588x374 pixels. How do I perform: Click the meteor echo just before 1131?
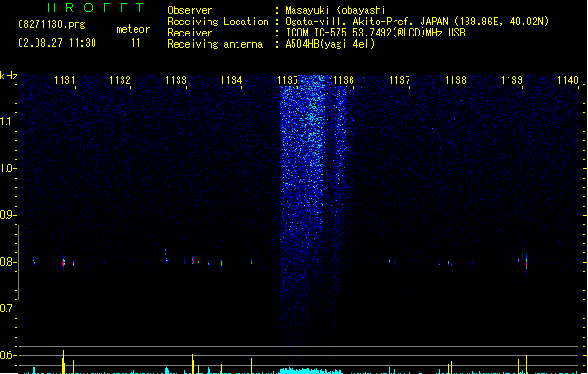[63, 262]
